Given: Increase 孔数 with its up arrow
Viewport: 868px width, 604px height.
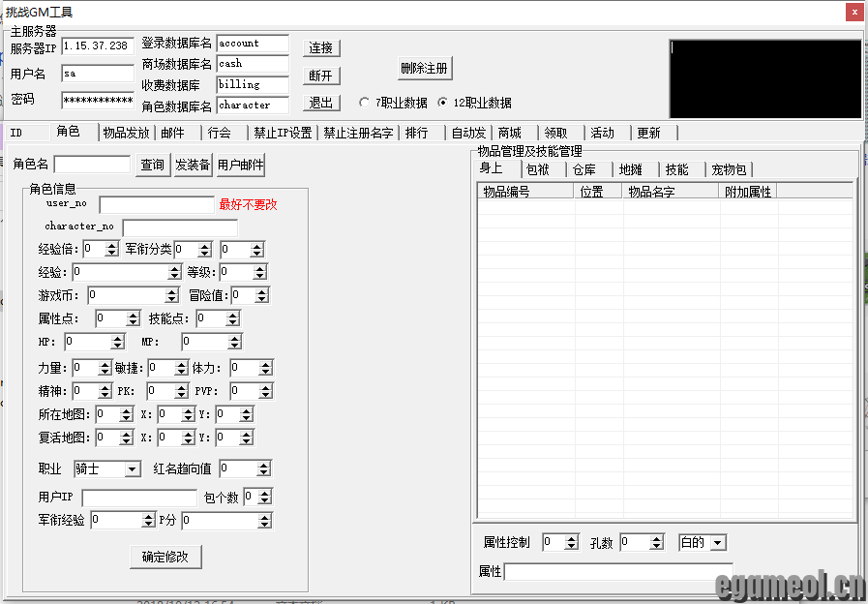Looking at the screenshot, I should coord(655,538).
